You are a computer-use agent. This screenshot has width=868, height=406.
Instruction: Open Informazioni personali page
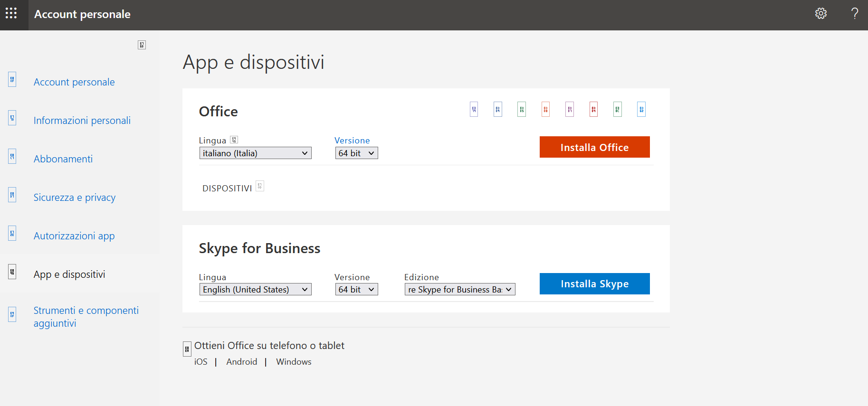coord(82,121)
